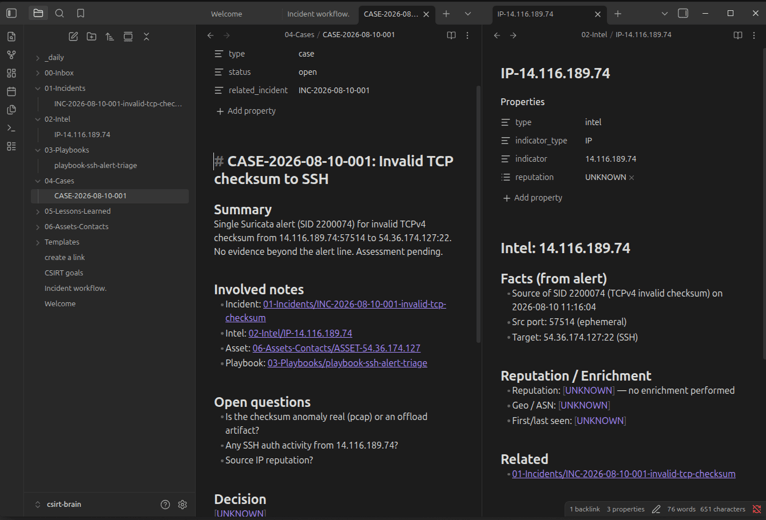Open command palette ribbon icon
766x520 pixels.
click(x=11, y=128)
